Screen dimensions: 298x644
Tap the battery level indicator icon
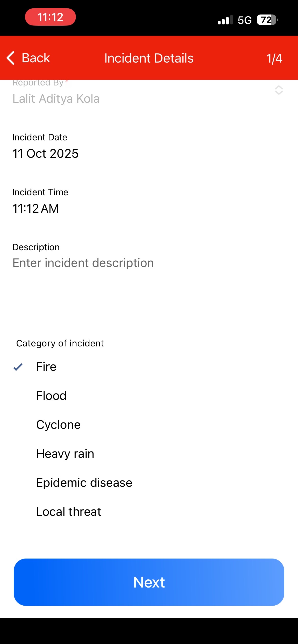point(267,20)
